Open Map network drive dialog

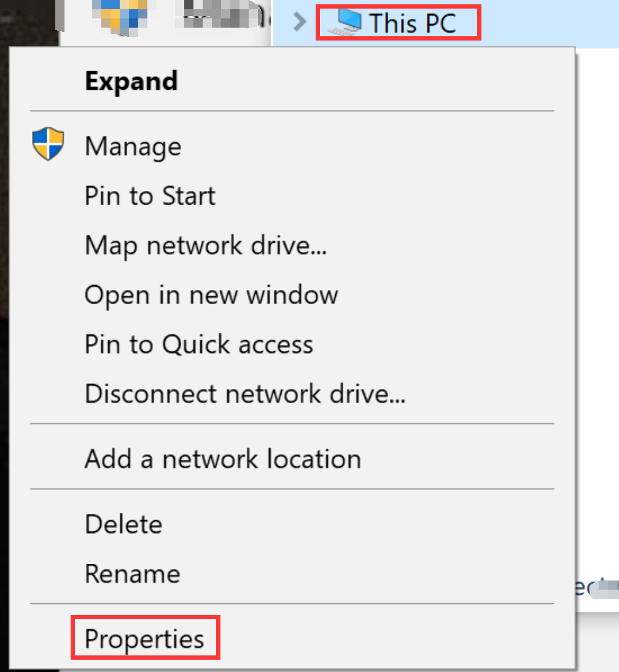pos(204,245)
